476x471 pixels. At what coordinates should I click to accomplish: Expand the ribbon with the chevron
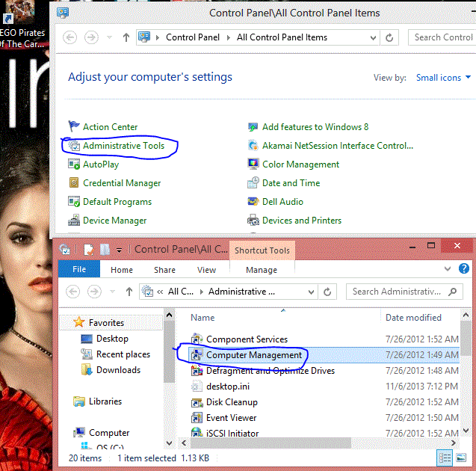(x=447, y=268)
